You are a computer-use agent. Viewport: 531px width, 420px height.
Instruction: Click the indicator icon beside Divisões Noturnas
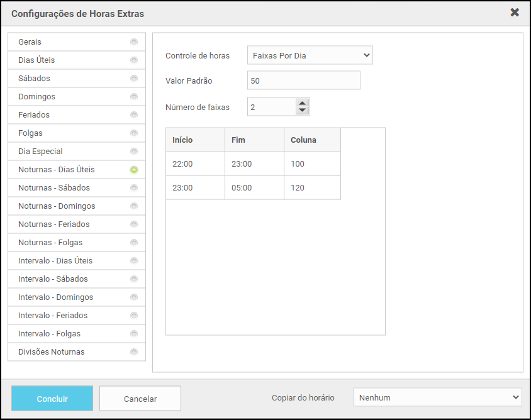coord(133,352)
